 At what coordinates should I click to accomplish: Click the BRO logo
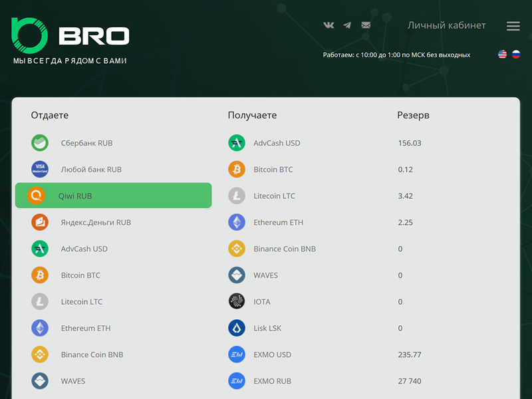pos(70,36)
